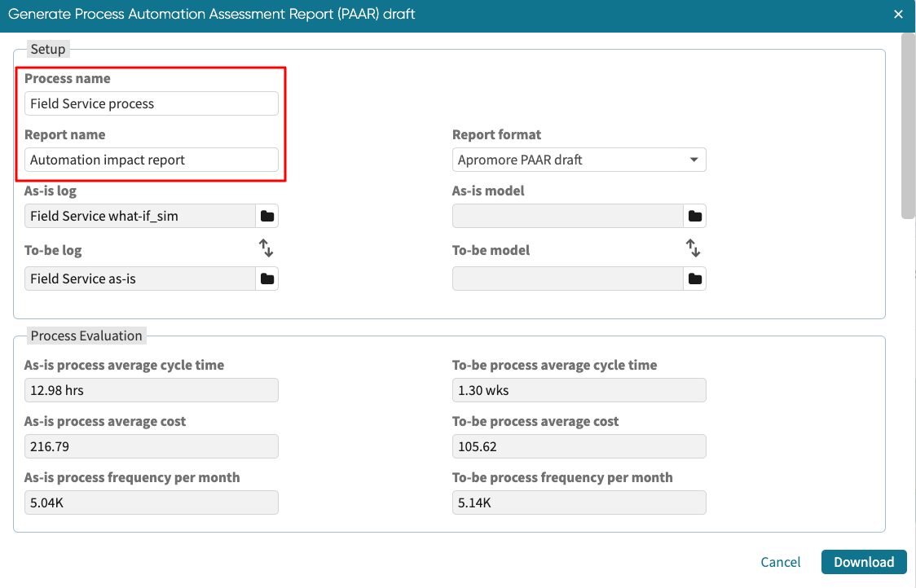
Task: Click To-be process average cost field
Action: pyautogui.click(x=579, y=446)
